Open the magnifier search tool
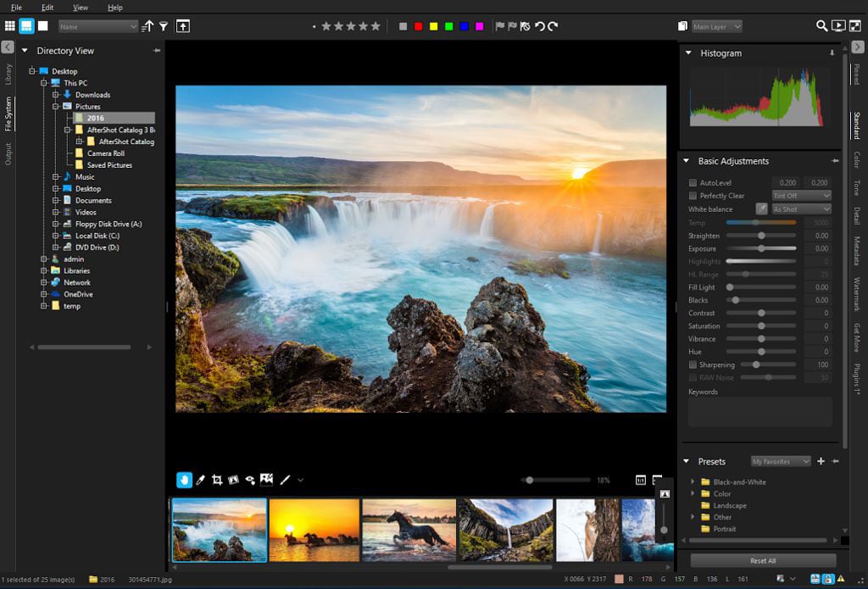The height and width of the screenshot is (589, 868). tap(822, 26)
